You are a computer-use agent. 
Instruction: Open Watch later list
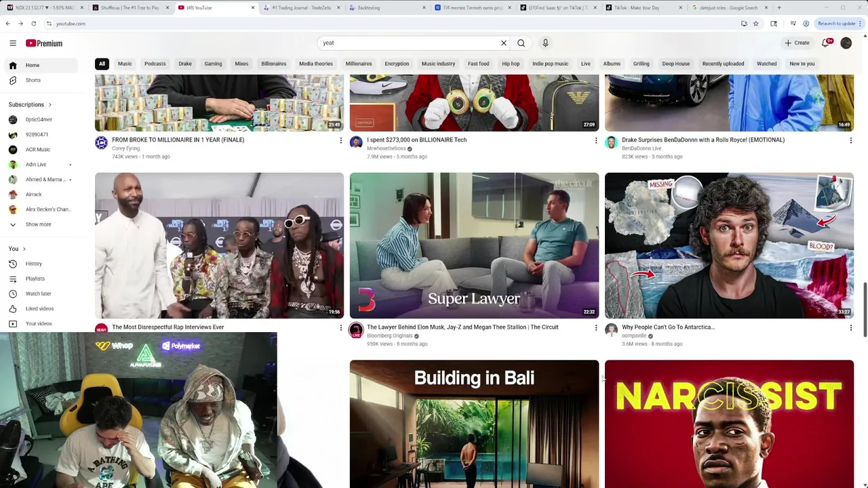coord(42,293)
